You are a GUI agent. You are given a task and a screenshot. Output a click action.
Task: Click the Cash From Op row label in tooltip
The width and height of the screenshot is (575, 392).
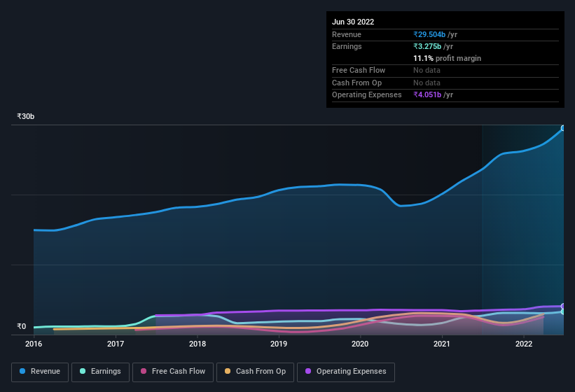(x=356, y=83)
